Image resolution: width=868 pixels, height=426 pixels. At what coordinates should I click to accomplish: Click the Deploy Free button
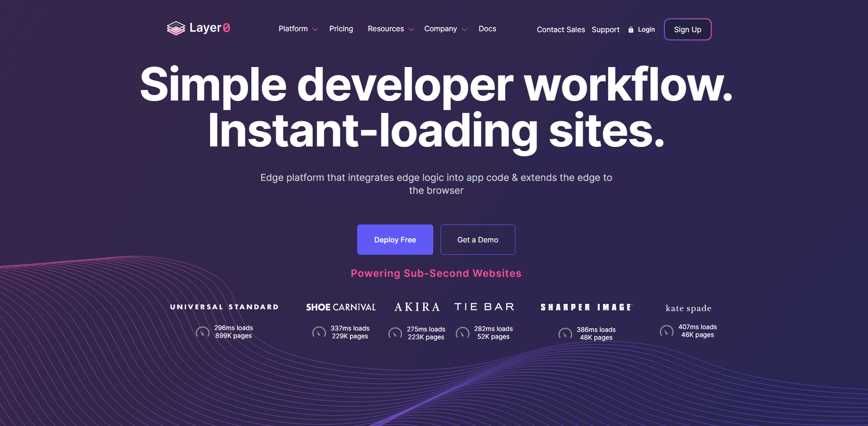(x=395, y=240)
